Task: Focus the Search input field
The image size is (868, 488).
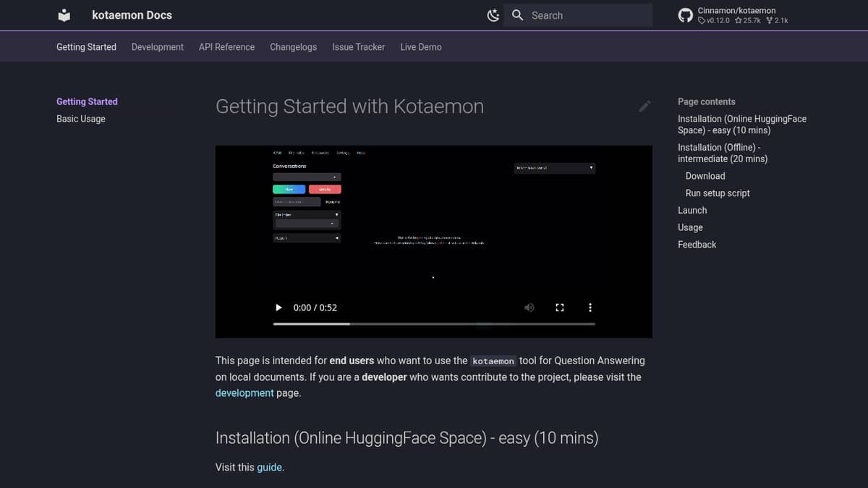Action: (x=578, y=15)
